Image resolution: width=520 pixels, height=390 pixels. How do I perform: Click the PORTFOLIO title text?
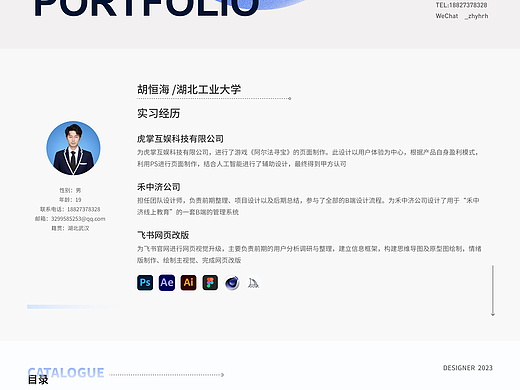[147, 7]
